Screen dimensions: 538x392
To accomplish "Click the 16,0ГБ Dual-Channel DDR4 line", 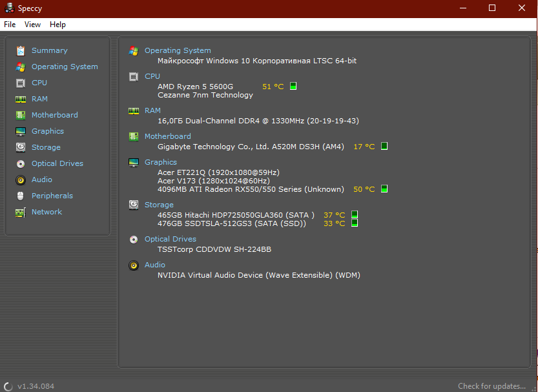I will [258, 121].
